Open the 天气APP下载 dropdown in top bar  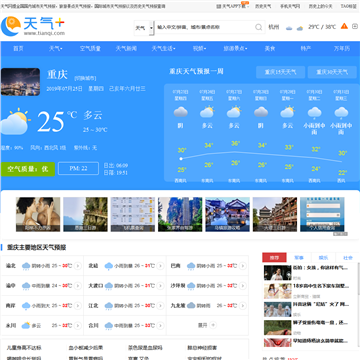(x=233, y=6)
